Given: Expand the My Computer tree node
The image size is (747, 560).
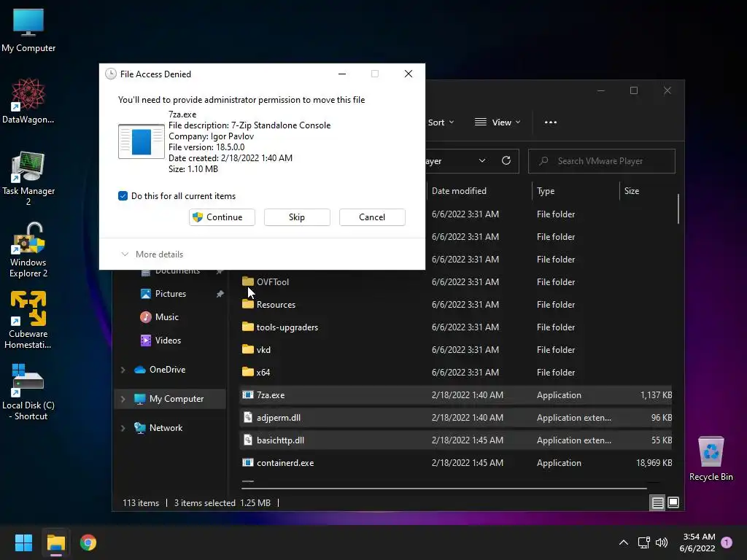Looking at the screenshot, I should [123, 399].
